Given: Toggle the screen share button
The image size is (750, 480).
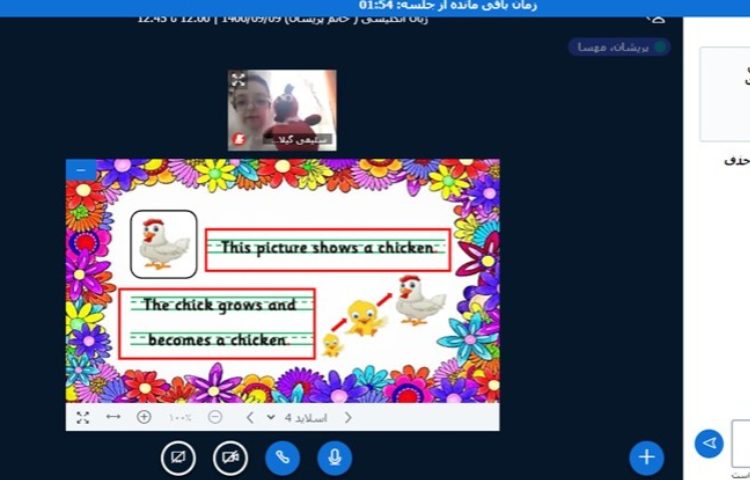Looking at the screenshot, I should pos(178,458).
